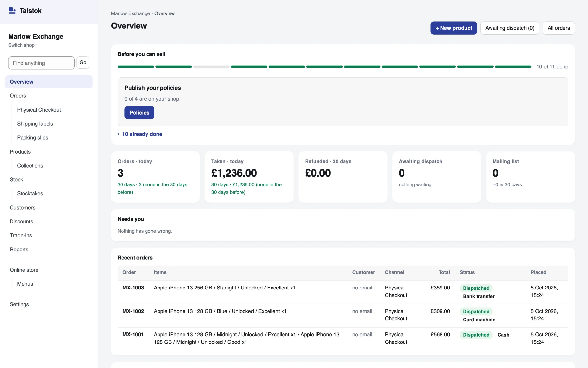The image size is (588, 368).
Task: Click the Placed column header
Action: pyautogui.click(x=539, y=272)
